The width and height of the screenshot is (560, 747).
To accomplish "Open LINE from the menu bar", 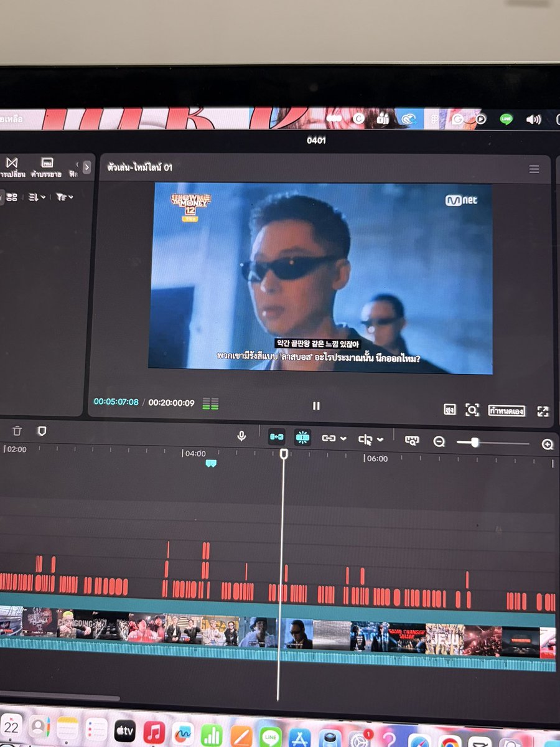I will click(506, 119).
